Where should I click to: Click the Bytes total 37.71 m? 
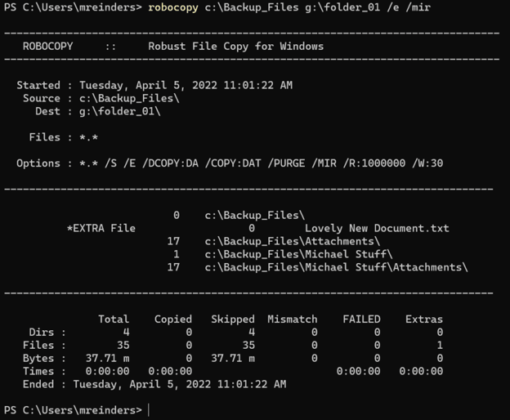107,358
